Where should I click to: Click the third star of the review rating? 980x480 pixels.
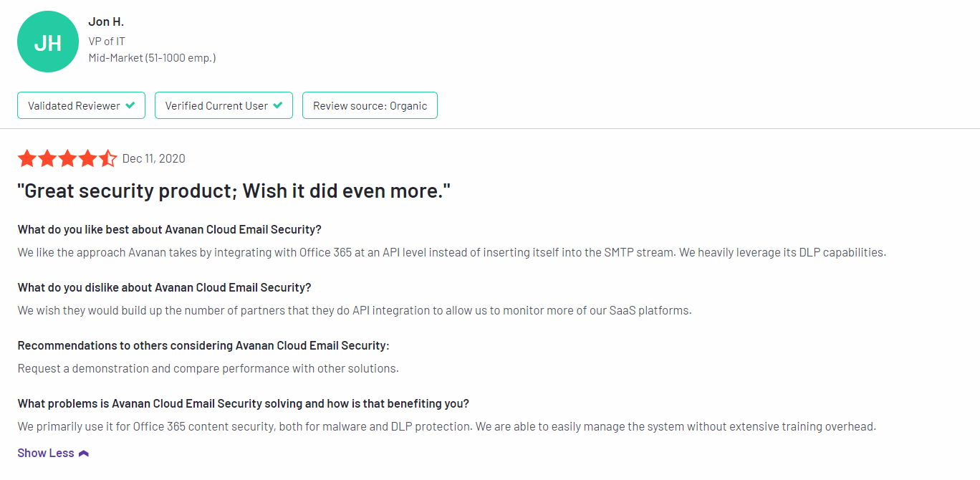tap(67, 158)
